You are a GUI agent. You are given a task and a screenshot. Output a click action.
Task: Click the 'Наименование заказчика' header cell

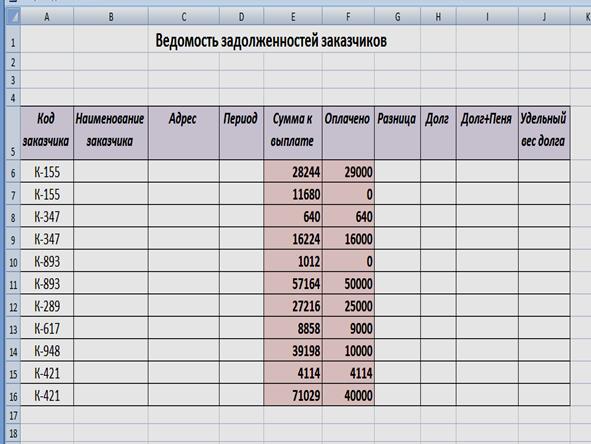tap(111, 133)
